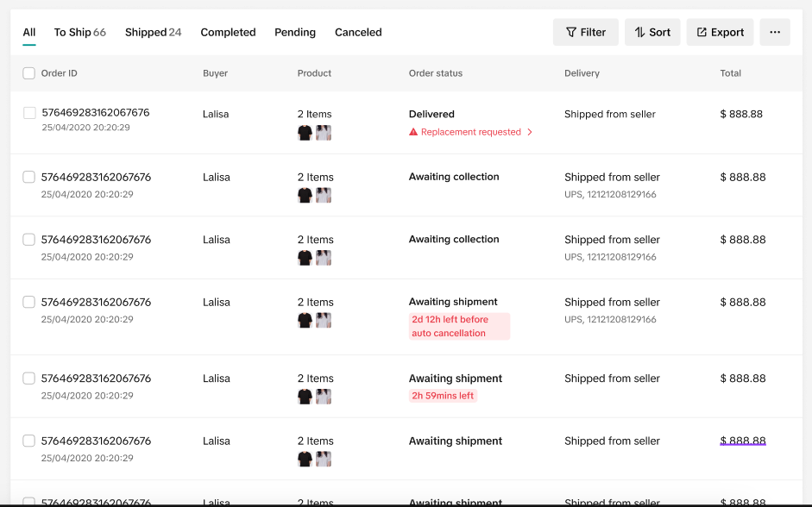This screenshot has width=812, height=507.
Task: Open the Shipped tab
Action: coord(153,33)
